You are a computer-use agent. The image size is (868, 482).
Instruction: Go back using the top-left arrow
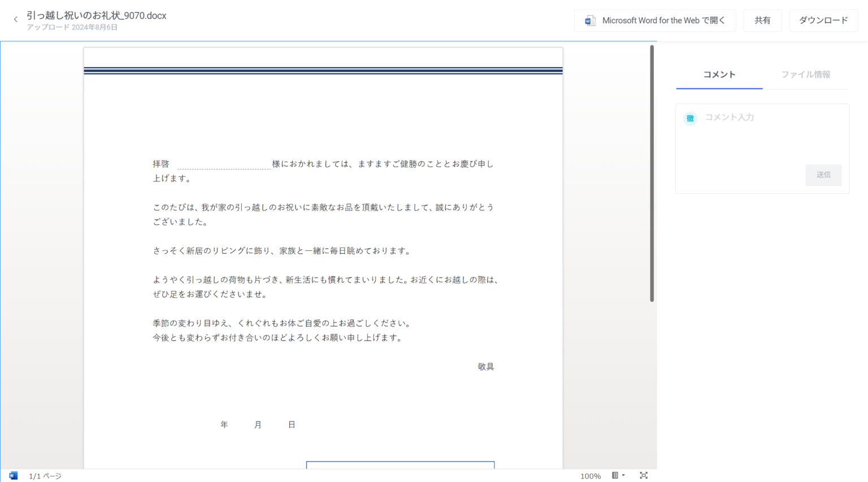[x=15, y=20]
